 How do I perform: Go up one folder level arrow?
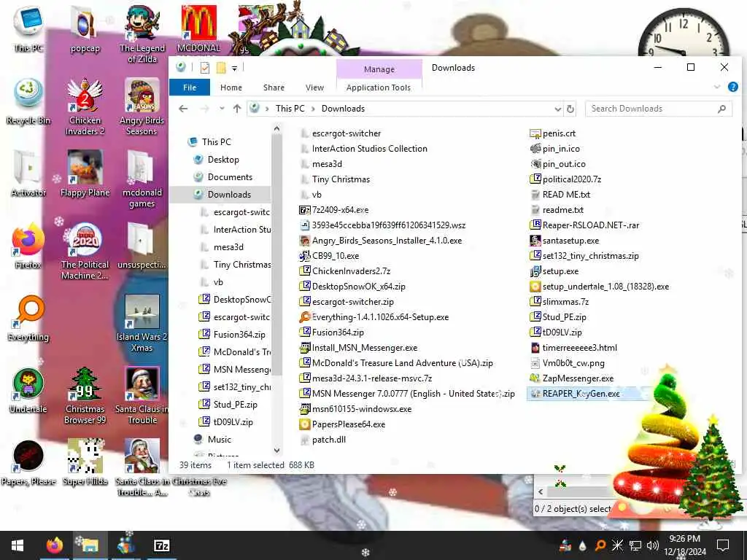[237, 109]
